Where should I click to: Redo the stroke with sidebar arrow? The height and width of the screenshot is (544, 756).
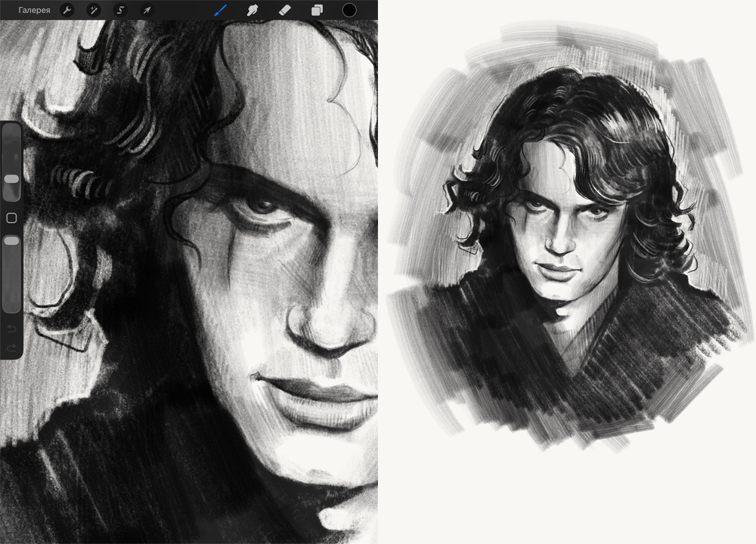pos(11,348)
